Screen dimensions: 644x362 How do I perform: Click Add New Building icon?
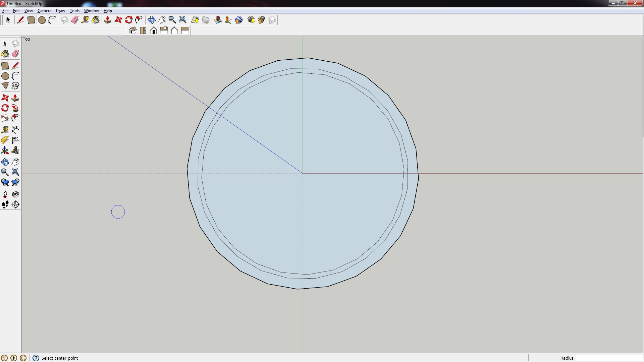(218, 20)
